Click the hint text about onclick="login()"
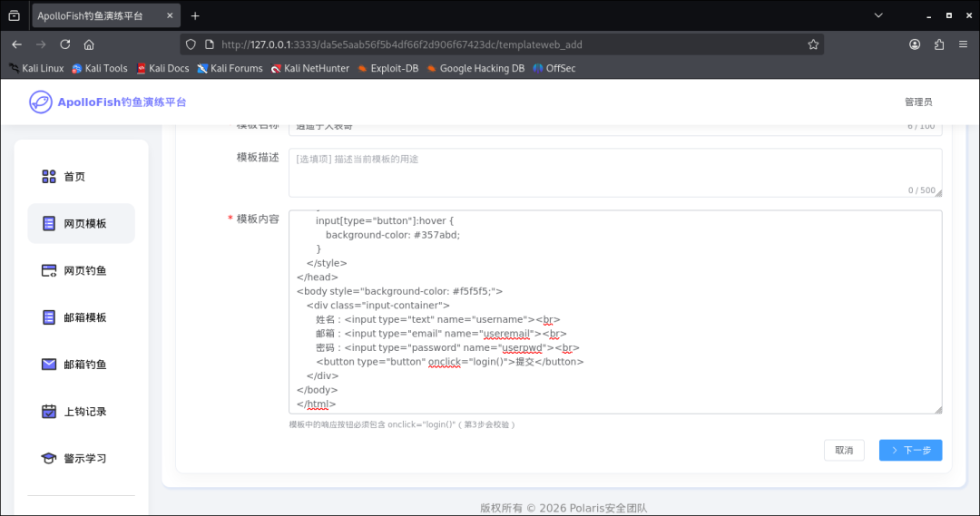This screenshot has width=980, height=516. (x=402, y=424)
